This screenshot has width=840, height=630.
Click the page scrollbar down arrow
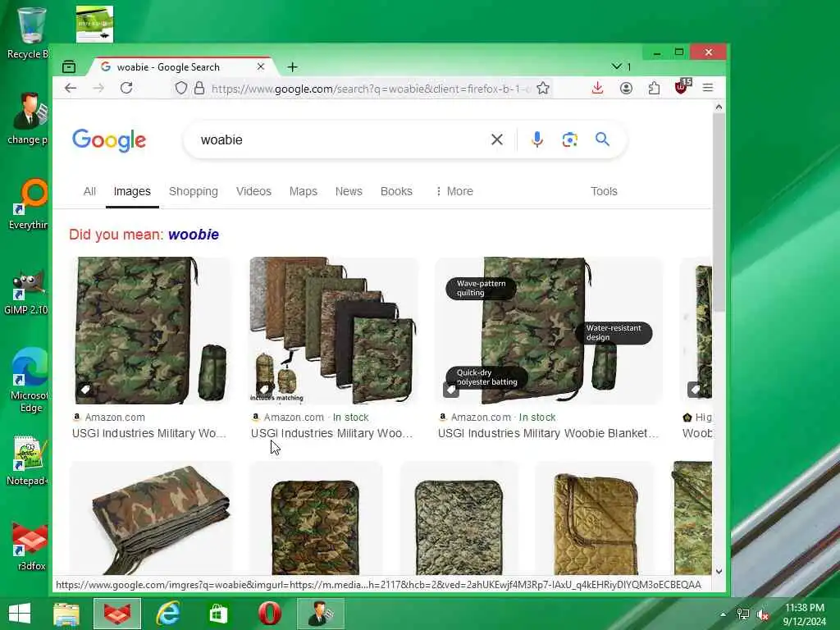[719, 572]
